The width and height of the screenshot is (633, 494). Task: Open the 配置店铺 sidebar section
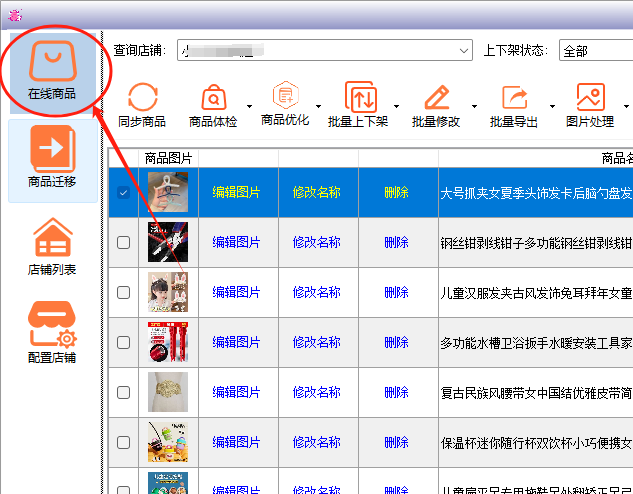[52, 334]
